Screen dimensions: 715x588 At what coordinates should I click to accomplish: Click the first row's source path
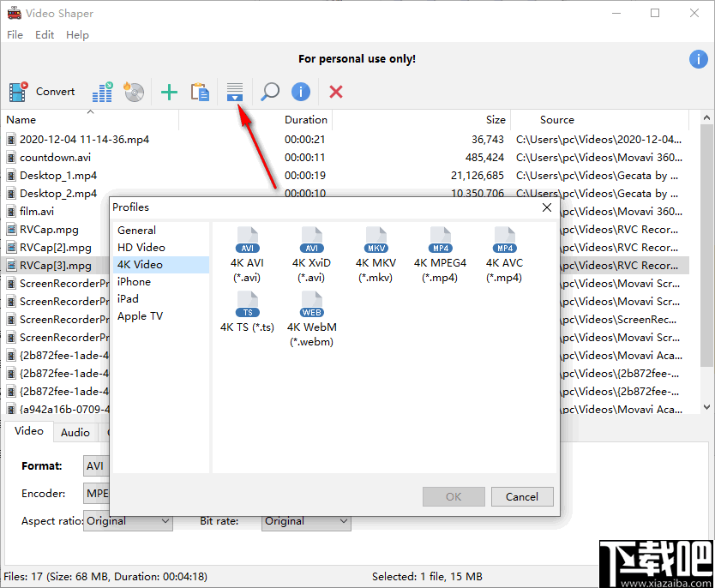[598, 140]
